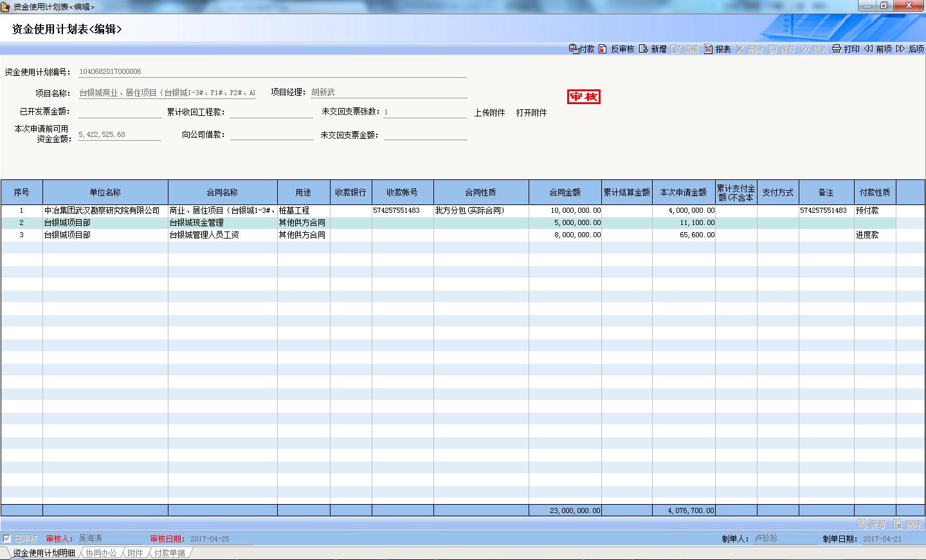The width and height of the screenshot is (926, 560).
Task: Switch to the 协同办公 tab
Action: coord(101,553)
